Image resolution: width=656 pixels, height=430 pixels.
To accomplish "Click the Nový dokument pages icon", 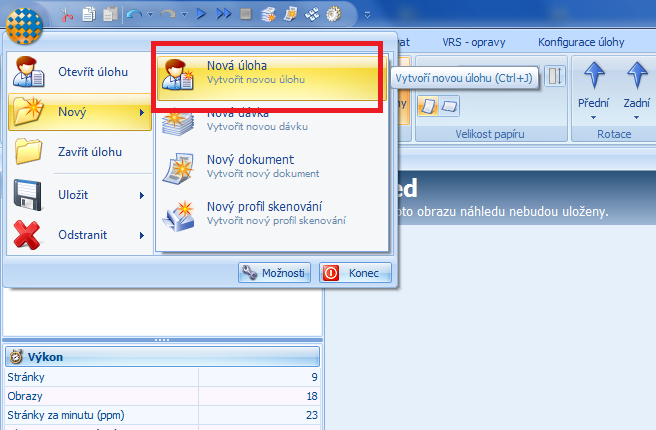I will coord(178,168).
